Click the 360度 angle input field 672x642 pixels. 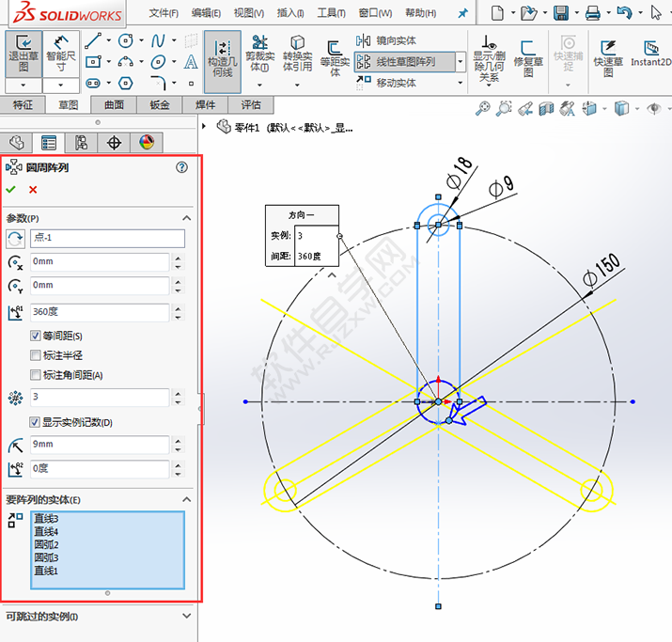pos(100,312)
